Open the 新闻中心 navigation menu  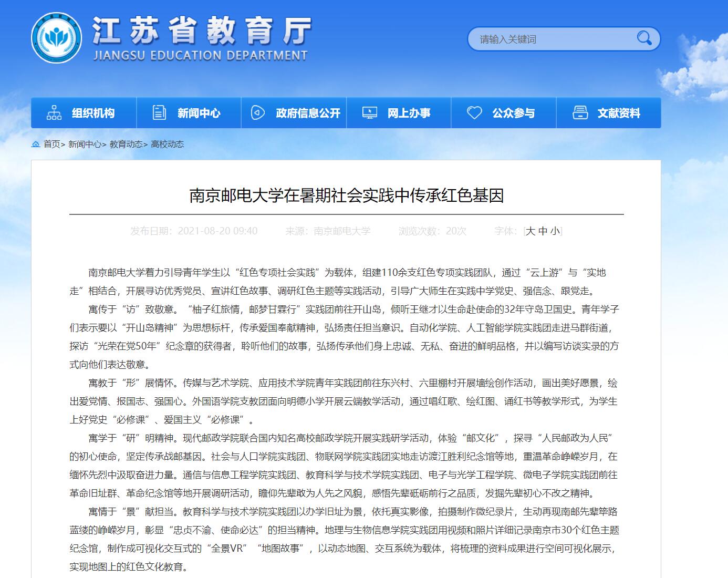click(199, 113)
